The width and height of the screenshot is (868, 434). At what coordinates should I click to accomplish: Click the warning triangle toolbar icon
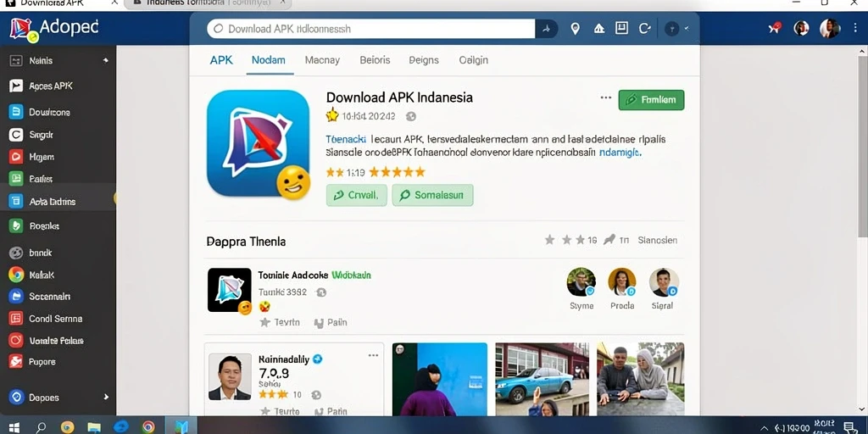(x=599, y=29)
